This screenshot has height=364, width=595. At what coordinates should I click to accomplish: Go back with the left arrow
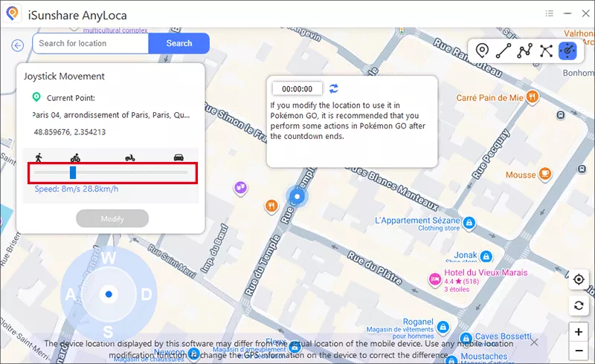point(18,45)
